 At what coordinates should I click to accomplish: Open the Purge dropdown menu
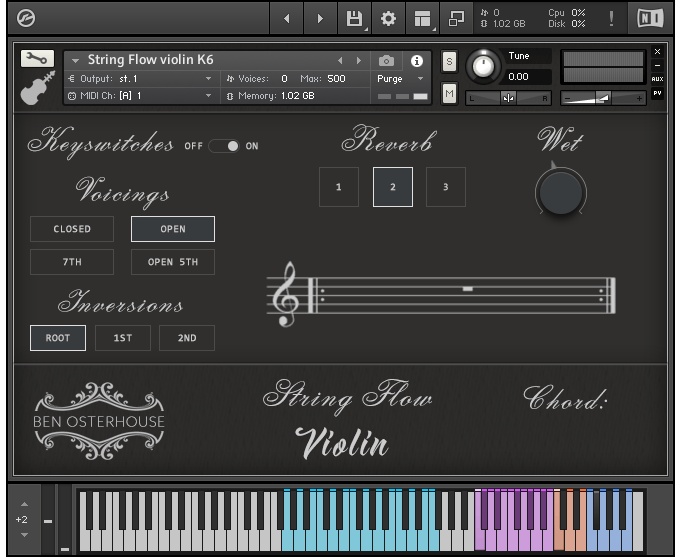(400, 78)
